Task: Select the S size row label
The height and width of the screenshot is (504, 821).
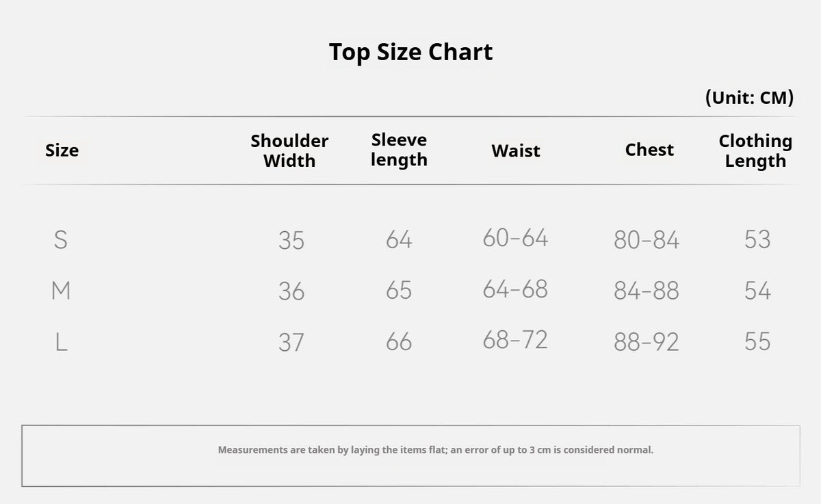Action: click(x=61, y=239)
